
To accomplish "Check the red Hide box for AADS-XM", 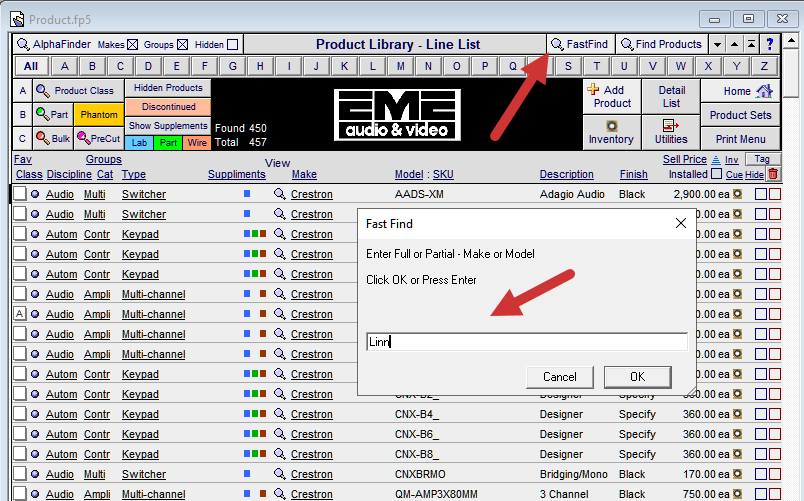I will click(775, 194).
